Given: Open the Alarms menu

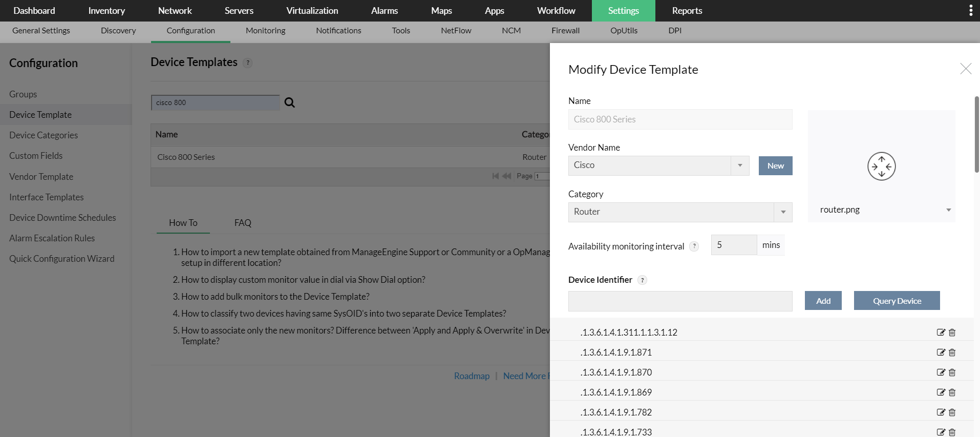Looking at the screenshot, I should click(384, 11).
